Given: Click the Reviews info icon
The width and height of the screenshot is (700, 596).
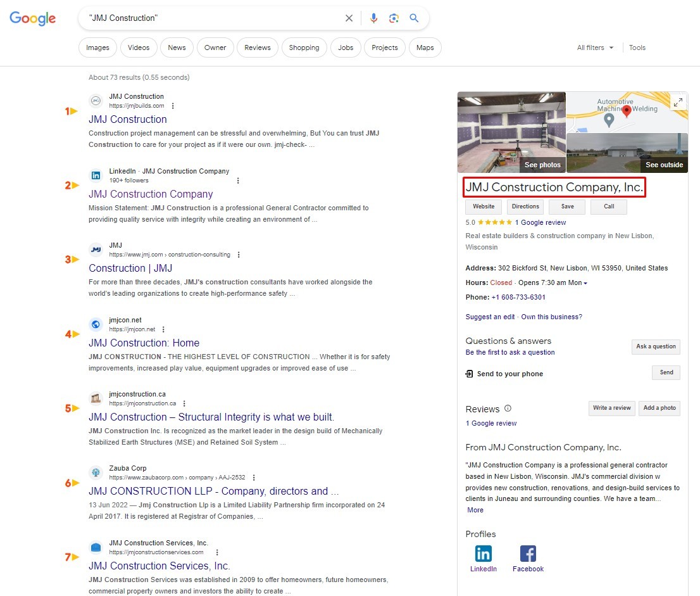Looking at the screenshot, I should [508, 409].
